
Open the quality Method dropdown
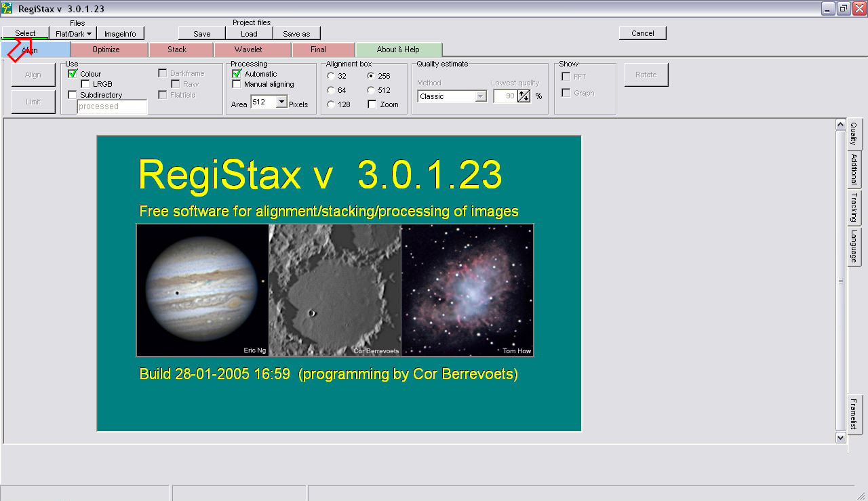481,96
